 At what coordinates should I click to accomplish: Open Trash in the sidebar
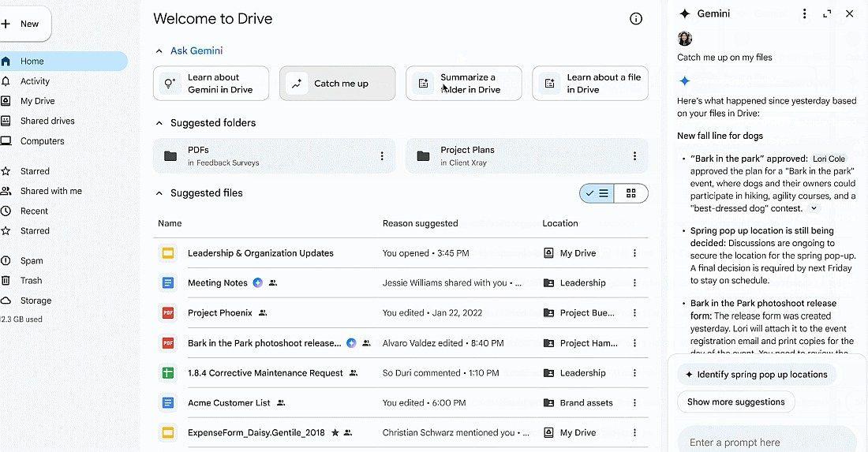click(x=31, y=281)
